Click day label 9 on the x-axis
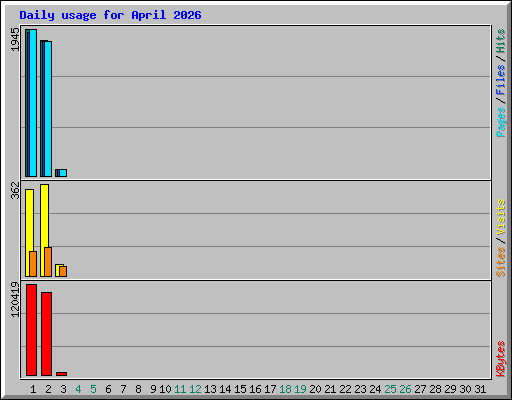The image size is (512, 400). [153, 389]
